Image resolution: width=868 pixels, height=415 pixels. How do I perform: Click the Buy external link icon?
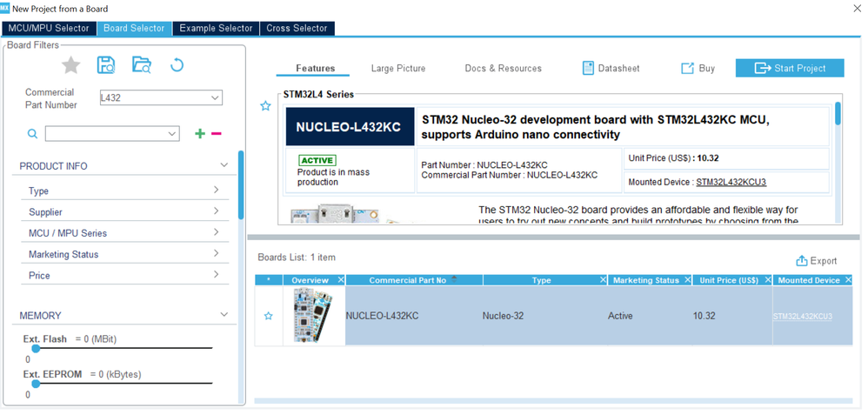687,68
